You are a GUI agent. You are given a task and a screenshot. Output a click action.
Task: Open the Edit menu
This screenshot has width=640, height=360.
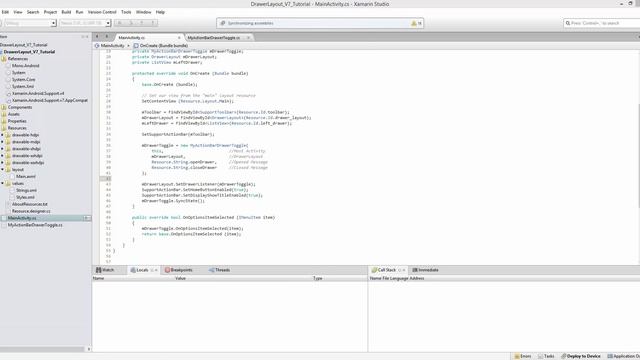5,12
